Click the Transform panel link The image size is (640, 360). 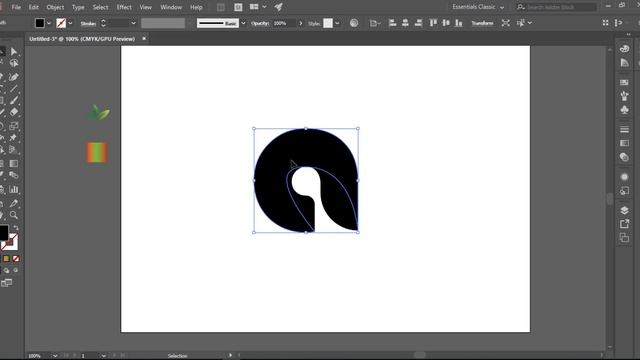pos(482,23)
